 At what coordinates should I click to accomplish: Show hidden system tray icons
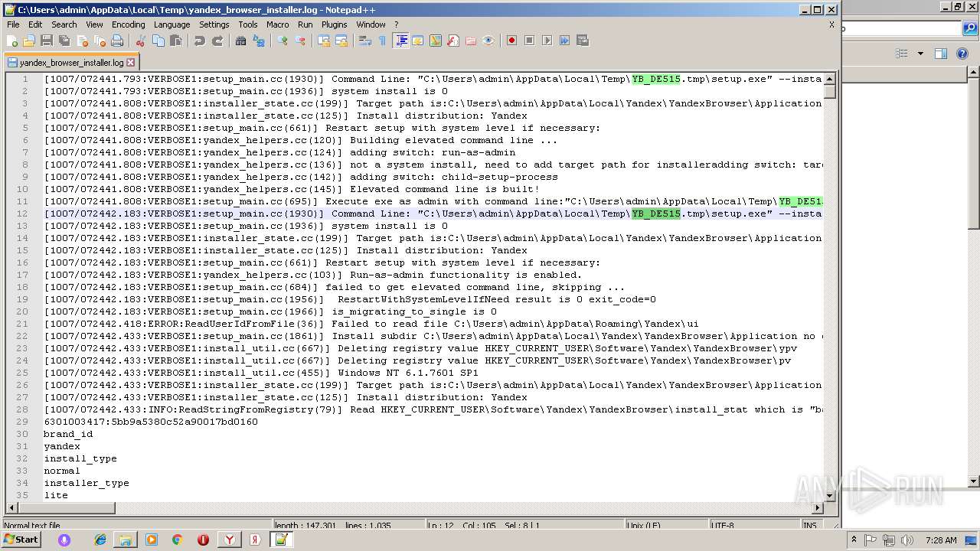pos(854,540)
